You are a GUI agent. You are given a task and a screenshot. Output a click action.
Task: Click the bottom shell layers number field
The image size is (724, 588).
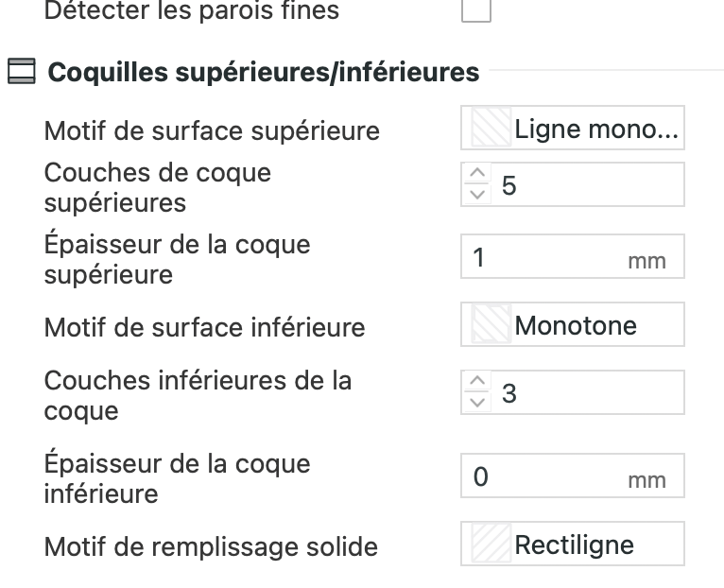[x=586, y=392]
